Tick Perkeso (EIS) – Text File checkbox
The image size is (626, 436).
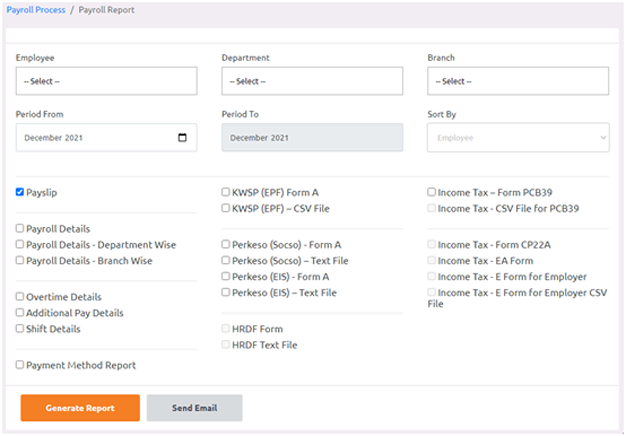(226, 292)
